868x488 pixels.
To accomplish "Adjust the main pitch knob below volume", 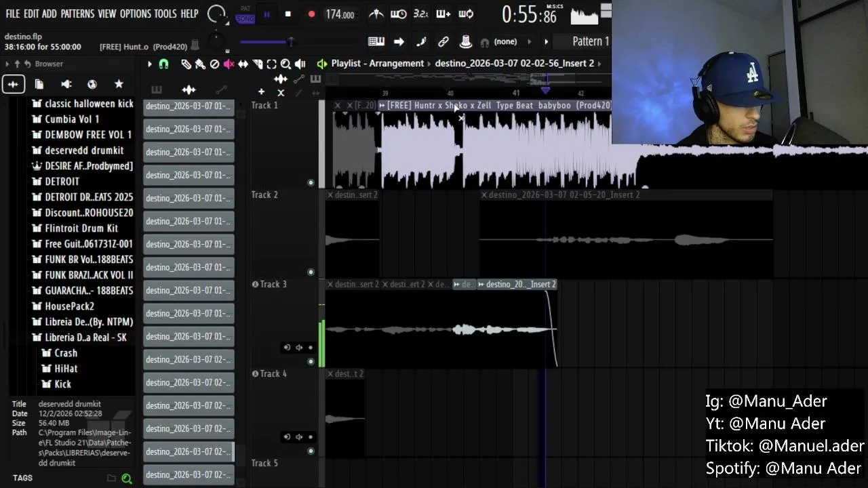I will point(217,41).
